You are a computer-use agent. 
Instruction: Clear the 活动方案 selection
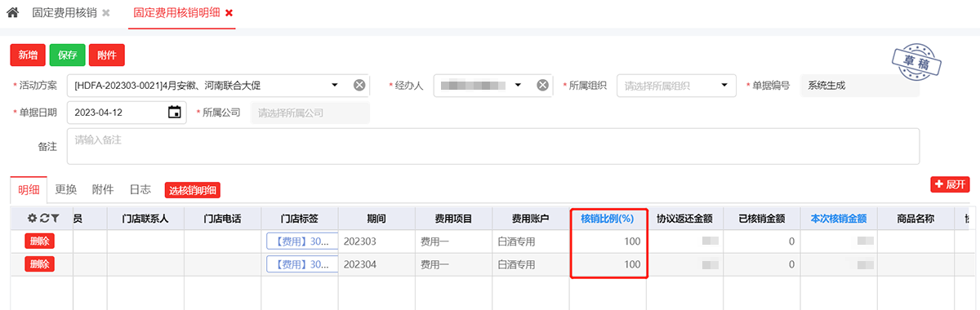coord(359,85)
